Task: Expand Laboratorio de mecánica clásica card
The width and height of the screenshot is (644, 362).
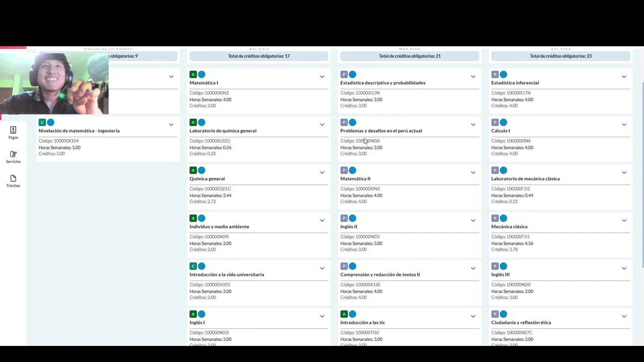Action: tap(624, 172)
